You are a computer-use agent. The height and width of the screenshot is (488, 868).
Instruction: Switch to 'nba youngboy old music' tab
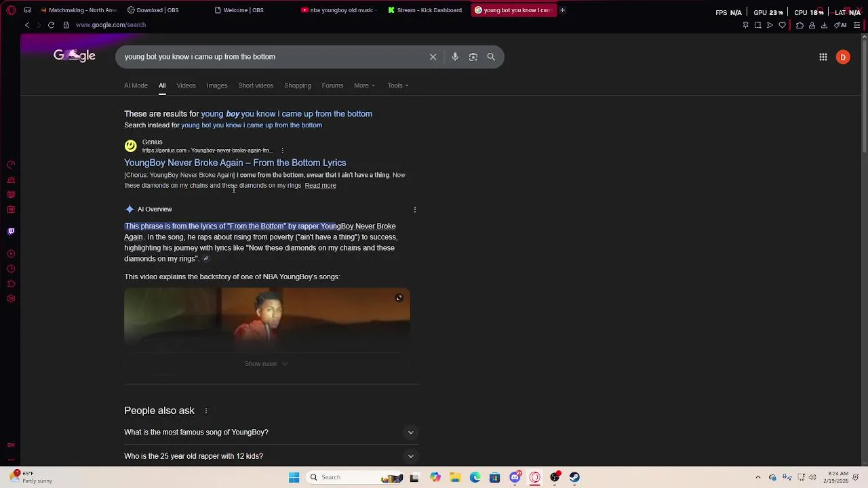point(338,10)
